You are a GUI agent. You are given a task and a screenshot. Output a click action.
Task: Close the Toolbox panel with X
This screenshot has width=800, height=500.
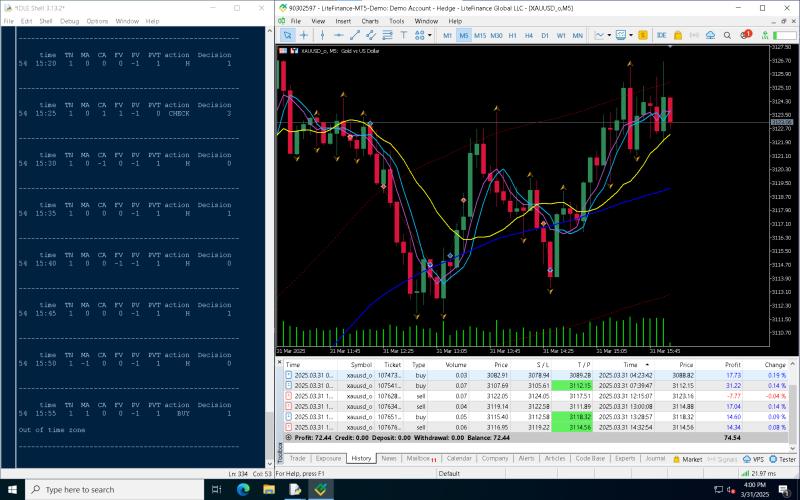[280, 362]
